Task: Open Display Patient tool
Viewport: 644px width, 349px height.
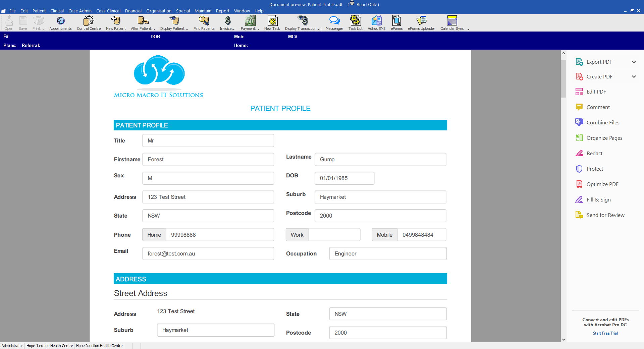Action: pos(174,23)
